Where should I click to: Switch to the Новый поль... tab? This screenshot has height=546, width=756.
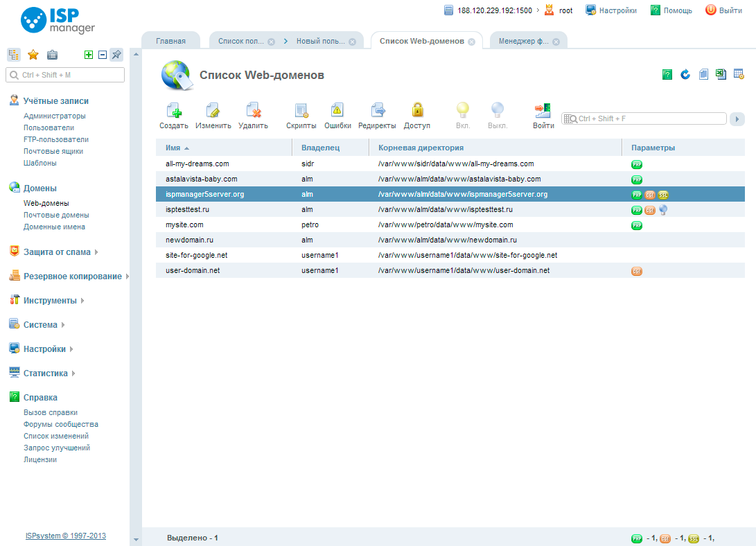pyautogui.click(x=321, y=41)
